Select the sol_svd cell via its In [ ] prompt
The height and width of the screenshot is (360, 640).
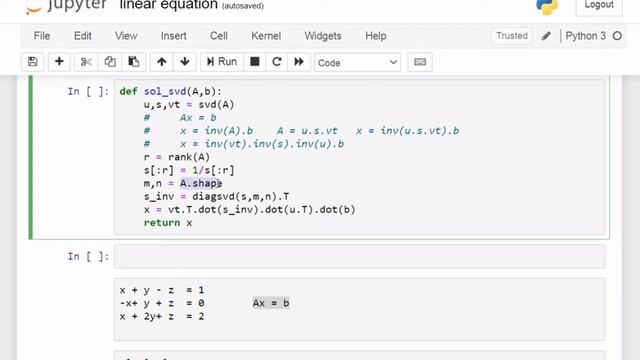(x=88, y=91)
